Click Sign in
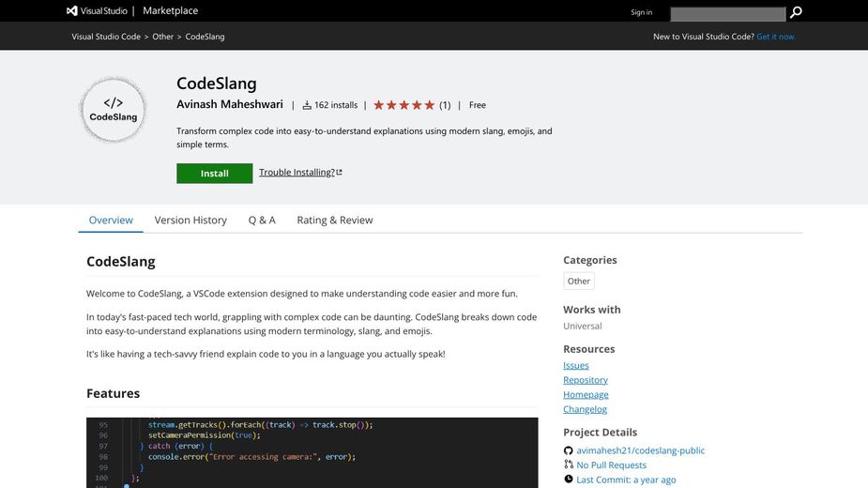868x488 pixels. tap(641, 12)
